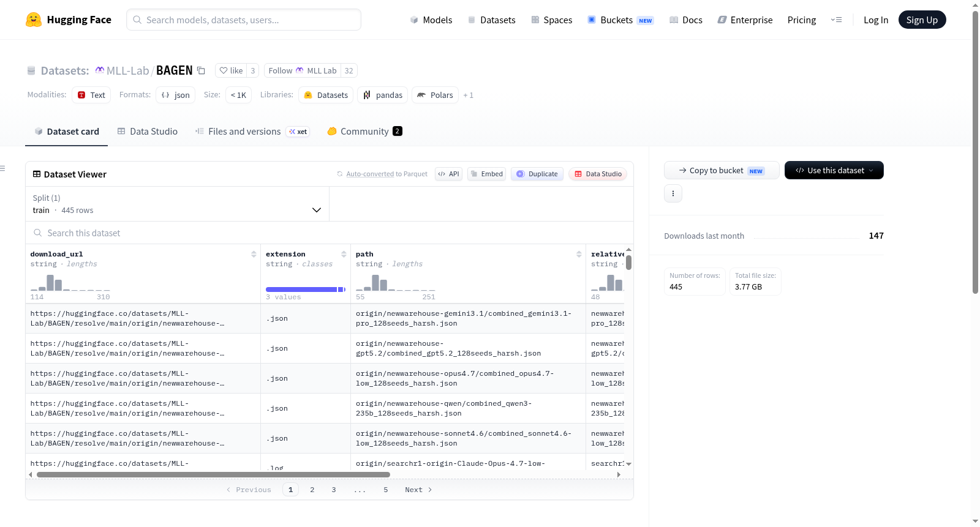Sort the path column
Image resolution: width=980 pixels, height=527 pixels.
[x=579, y=254]
